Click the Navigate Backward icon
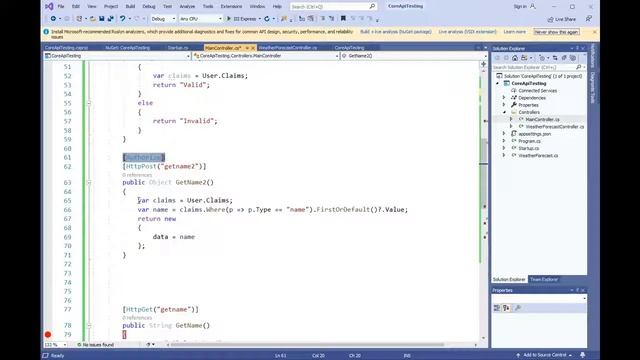Image resolution: width=640 pixels, height=360 pixels. pos(53,19)
